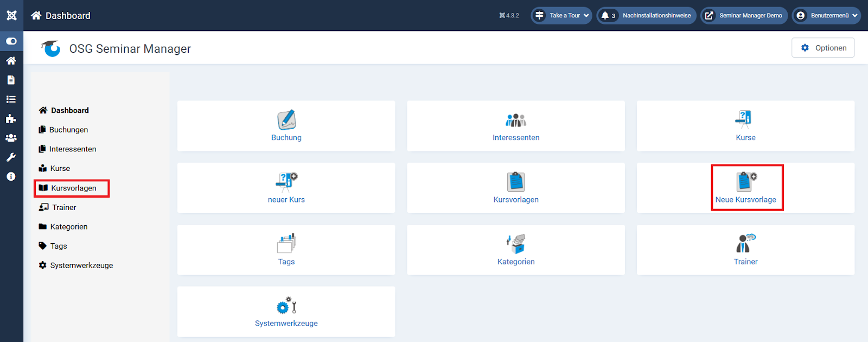Click the Kategorien folder icon in side menu
868x342 pixels.
coord(43,226)
